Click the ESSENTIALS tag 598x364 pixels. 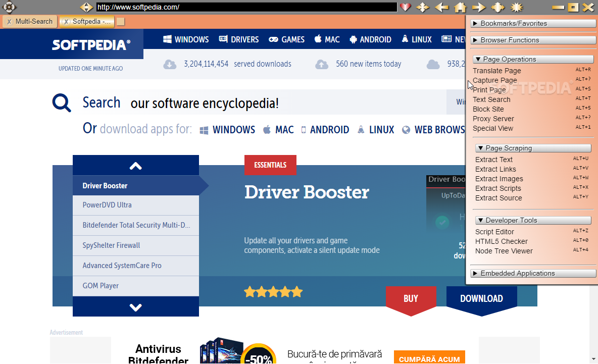coord(270,165)
